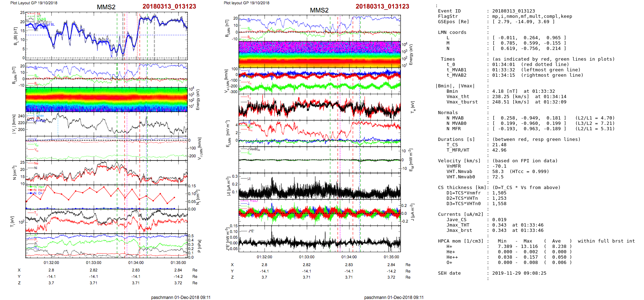
Task: Select the '|Bmin|, |Vmax|' heading
Action: pyautogui.click(x=455, y=86)
